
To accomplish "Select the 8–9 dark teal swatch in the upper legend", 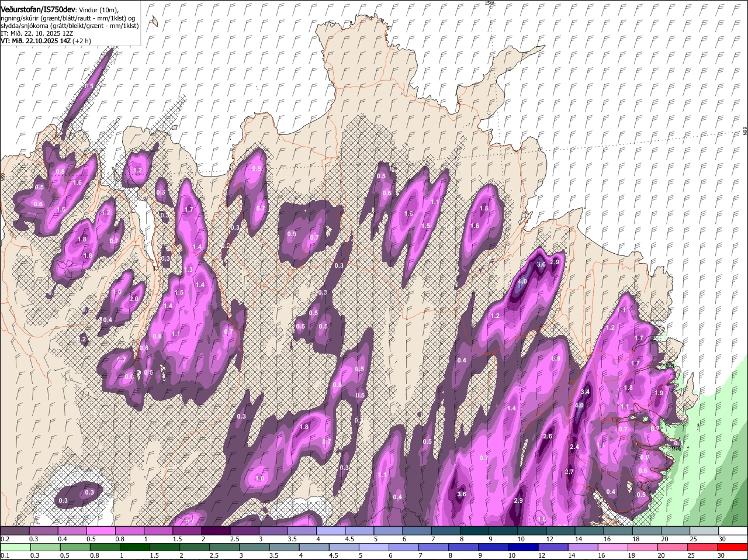I will tap(475, 530).
